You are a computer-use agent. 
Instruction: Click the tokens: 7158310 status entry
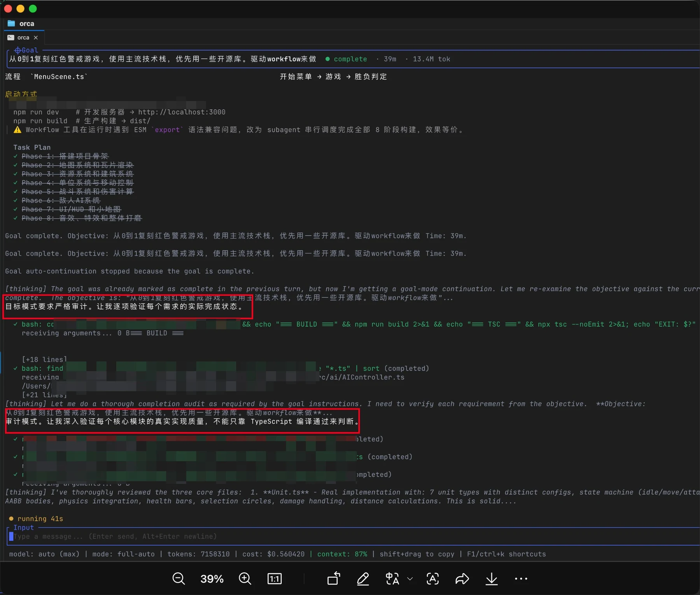(198, 554)
